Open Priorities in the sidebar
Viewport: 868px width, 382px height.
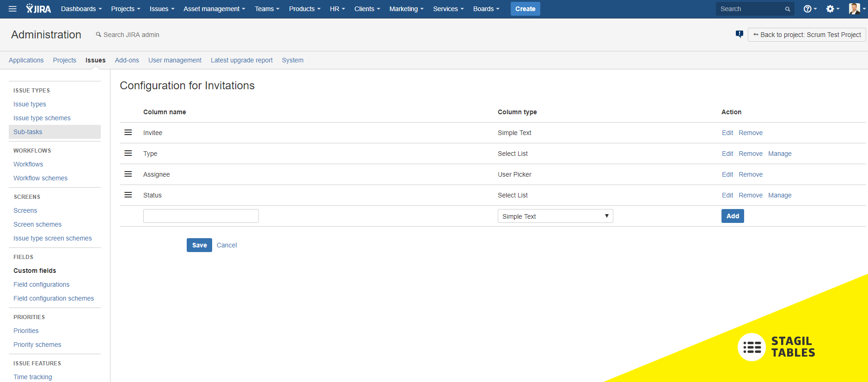[x=26, y=331]
